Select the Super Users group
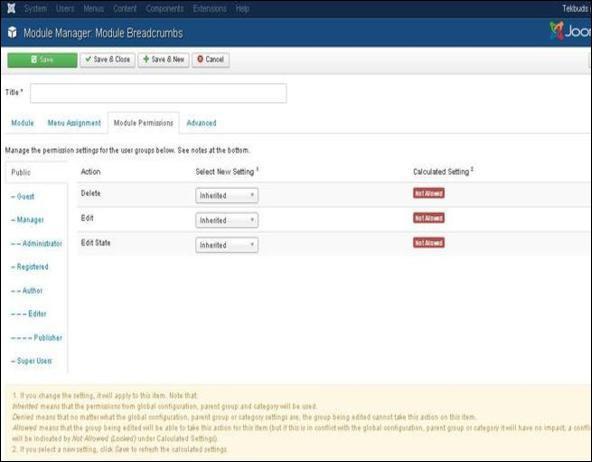 pos(32,361)
